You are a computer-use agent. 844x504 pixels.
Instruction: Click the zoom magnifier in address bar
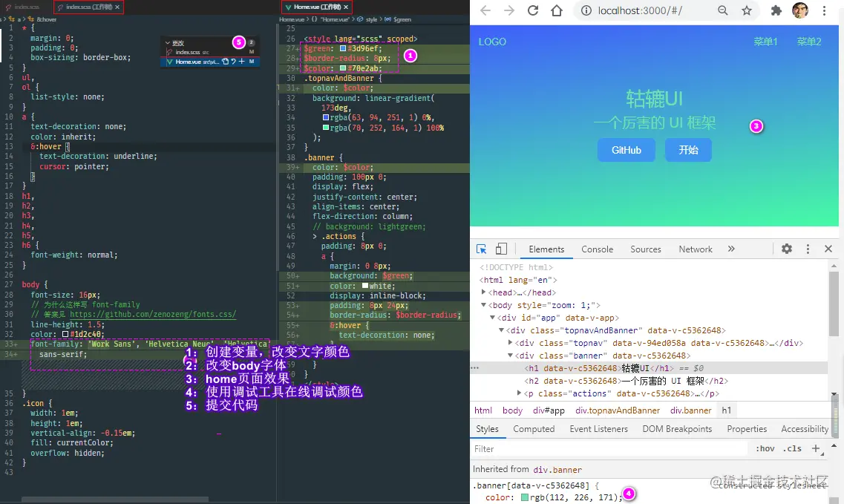(723, 11)
